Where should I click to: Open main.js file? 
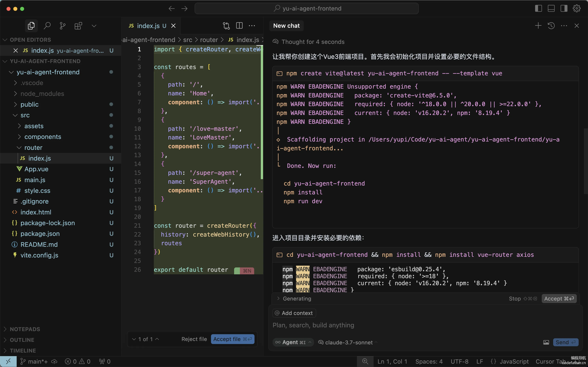[x=61, y=180]
